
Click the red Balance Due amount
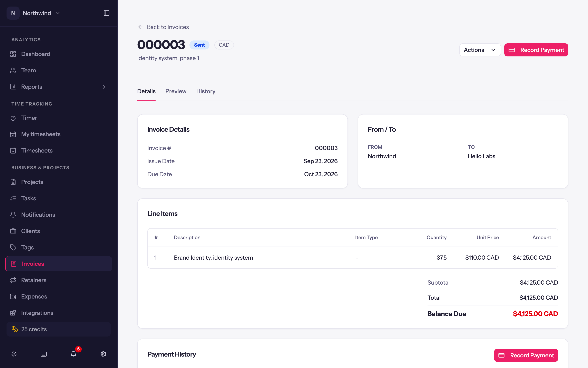pyautogui.click(x=535, y=314)
